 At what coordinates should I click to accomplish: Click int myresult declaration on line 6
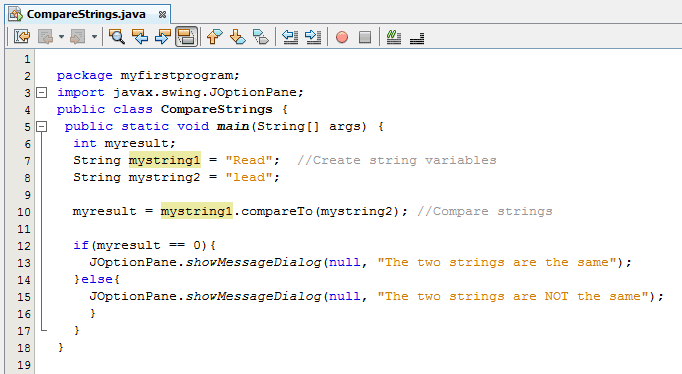pos(124,144)
